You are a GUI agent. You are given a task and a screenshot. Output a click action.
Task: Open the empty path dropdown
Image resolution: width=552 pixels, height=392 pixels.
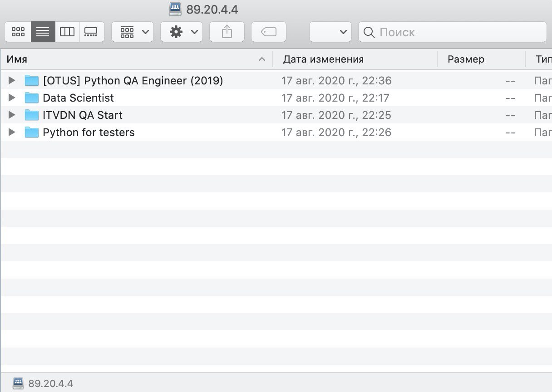[x=330, y=32]
